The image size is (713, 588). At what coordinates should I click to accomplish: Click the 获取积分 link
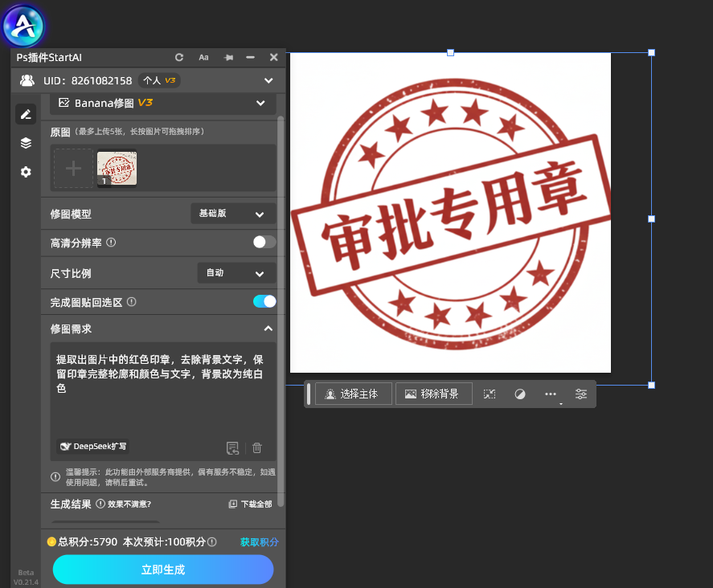[x=259, y=541]
